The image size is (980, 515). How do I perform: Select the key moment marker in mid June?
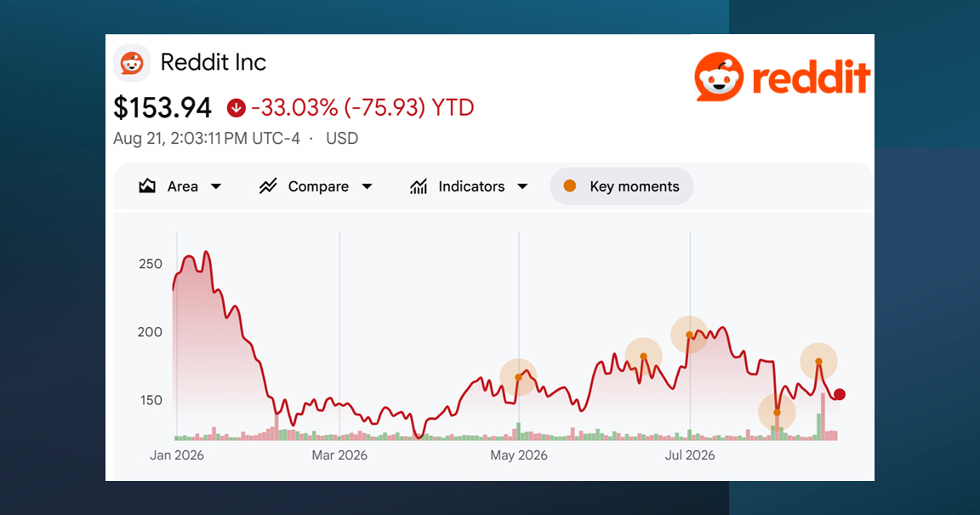(x=643, y=357)
